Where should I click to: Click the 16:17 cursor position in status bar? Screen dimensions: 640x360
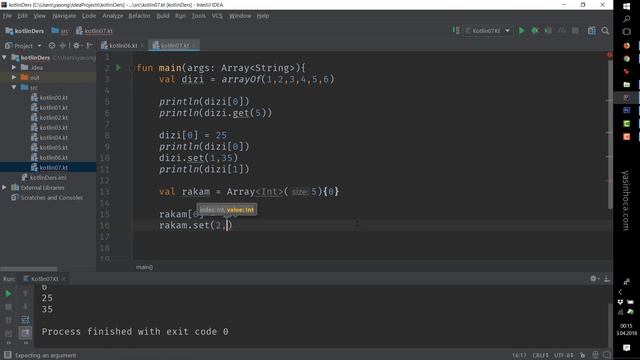coord(519,355)
